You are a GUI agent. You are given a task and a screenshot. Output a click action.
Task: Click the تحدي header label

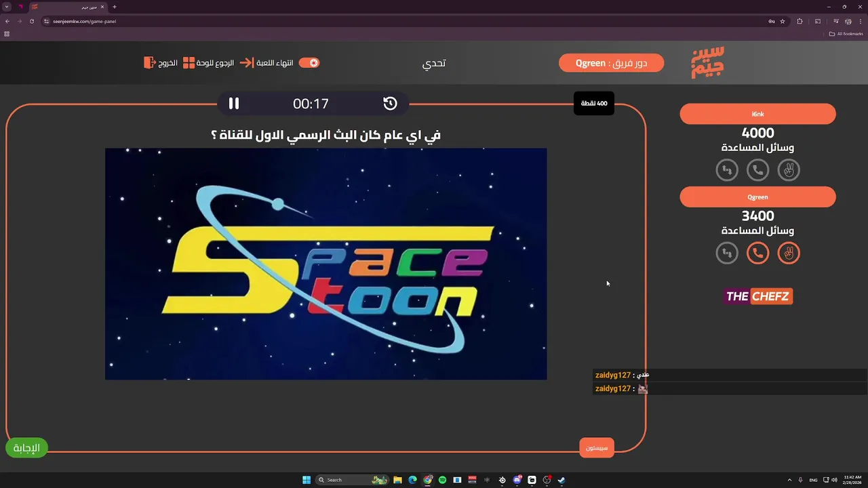[x=434, y=63]
